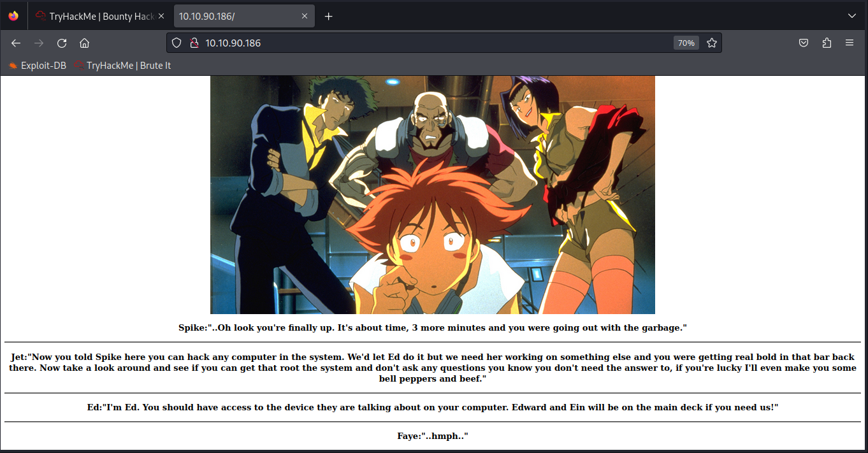Image resolution: width=868 pixels, height=453 pixels.
Task: Bookmark this page with the star
Action: click(711, 43)
